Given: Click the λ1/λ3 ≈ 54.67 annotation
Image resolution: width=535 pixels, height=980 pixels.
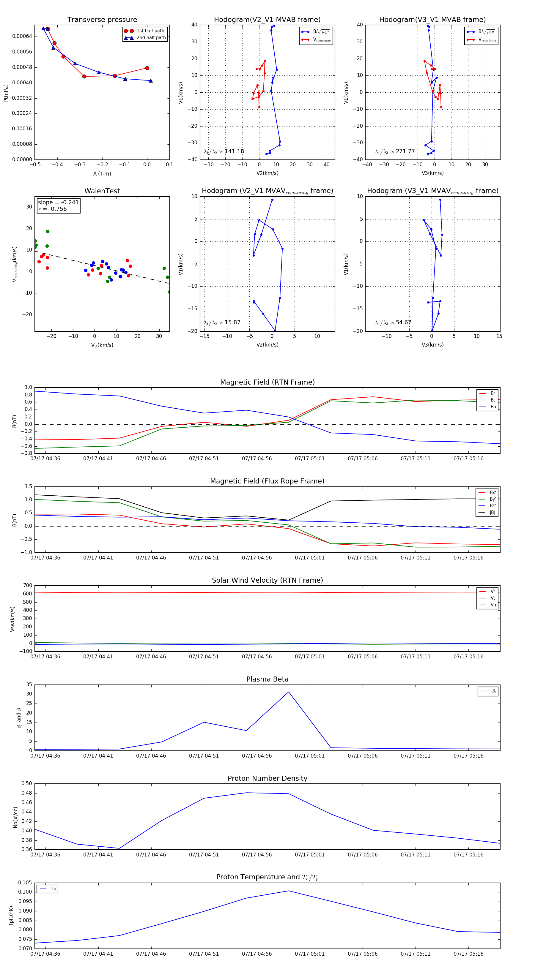Looking at the screenshot, I should pos(393,323).
